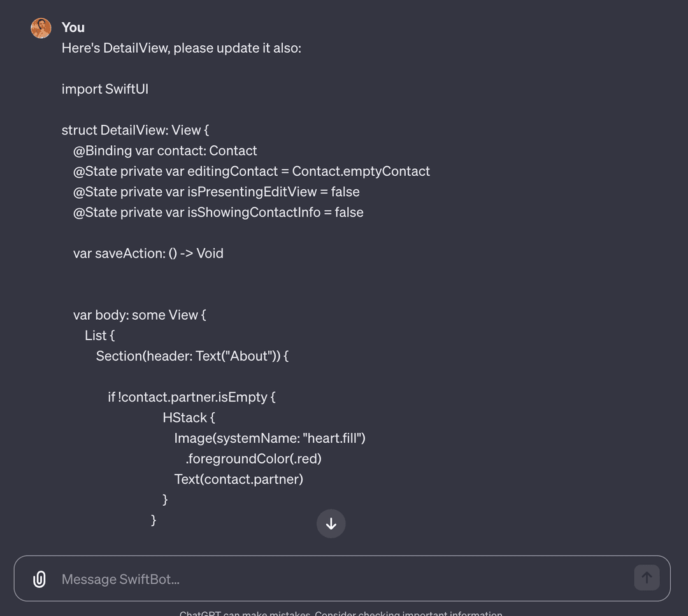This screenshot has width=688, height=616.
Task: Open the attachment options via the clip icon
Action: pos(39,578)
